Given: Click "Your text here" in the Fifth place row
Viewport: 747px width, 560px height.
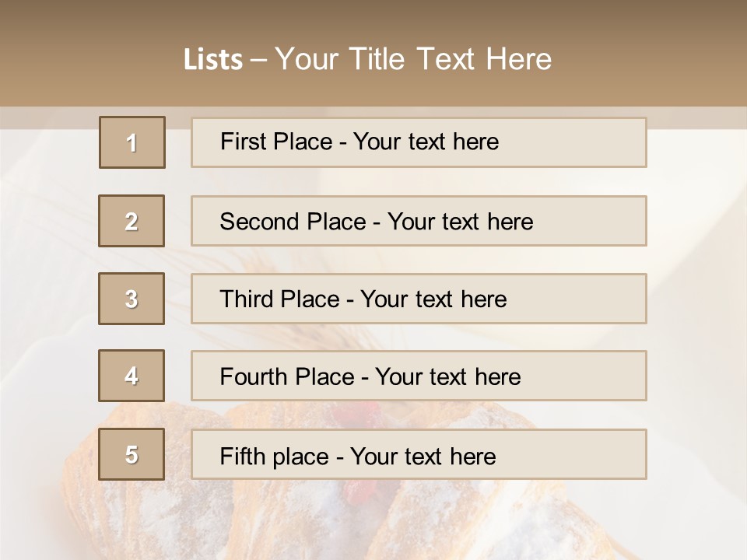Looking at the screenshot, I should pos(423,456).
